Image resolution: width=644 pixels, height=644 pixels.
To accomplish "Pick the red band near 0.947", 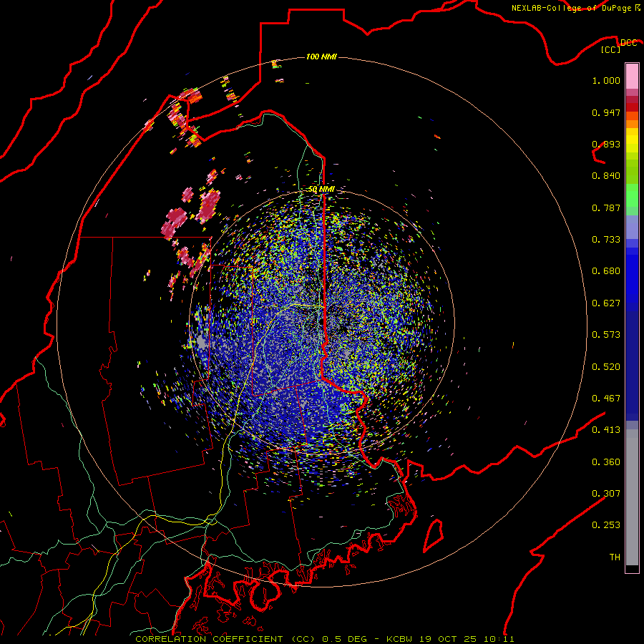I will tap(632, 107).
